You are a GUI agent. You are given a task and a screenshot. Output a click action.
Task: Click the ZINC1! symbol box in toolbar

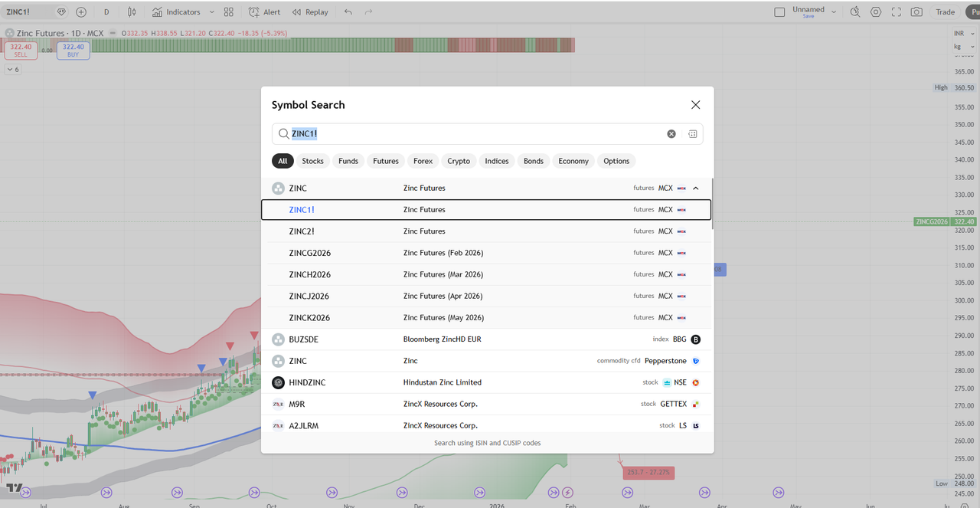28,11
